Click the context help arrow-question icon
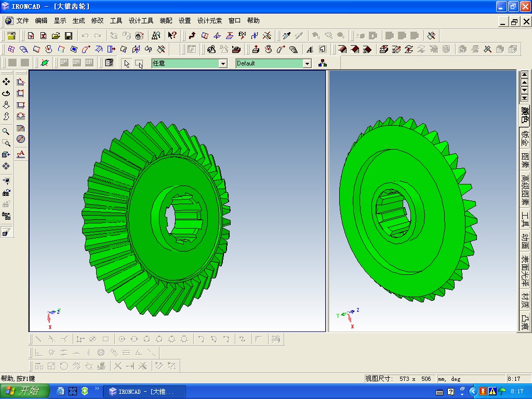532x399 pixels. (172, 35)
